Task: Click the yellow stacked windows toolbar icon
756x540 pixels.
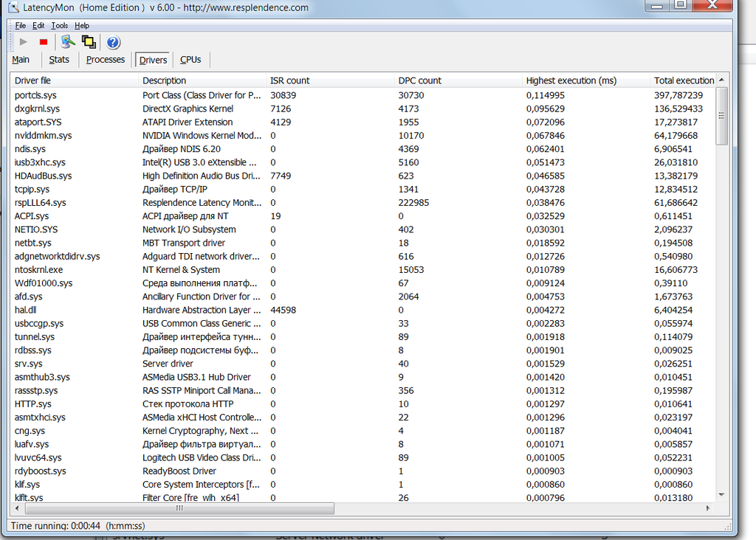Action: (89, 42)
